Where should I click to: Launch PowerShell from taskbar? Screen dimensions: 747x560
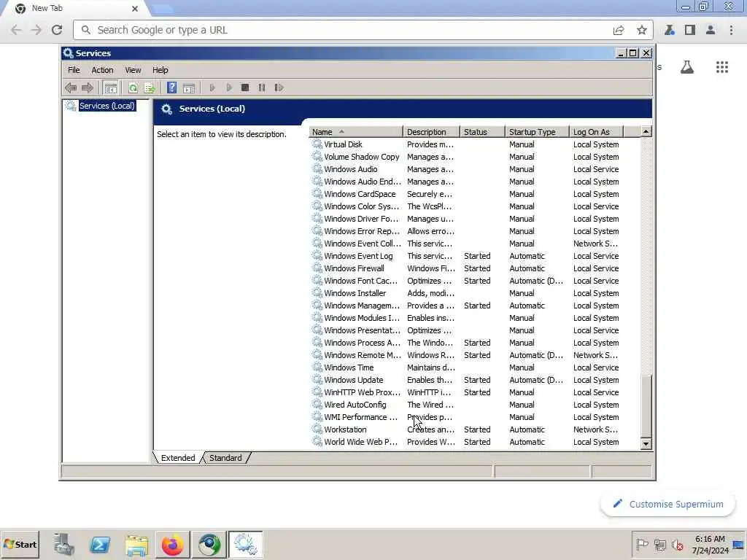pyautogui.click(x=100, y=544)
